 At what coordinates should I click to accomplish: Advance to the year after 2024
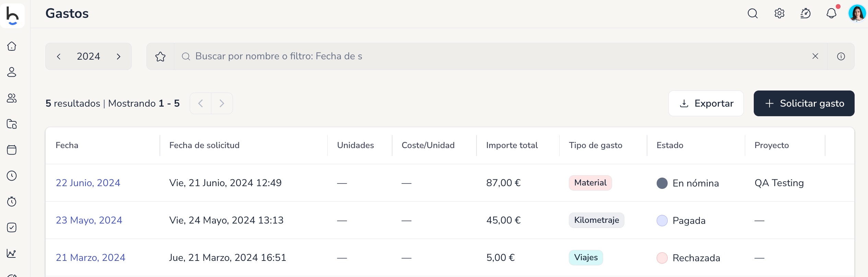tap(119, 56)
